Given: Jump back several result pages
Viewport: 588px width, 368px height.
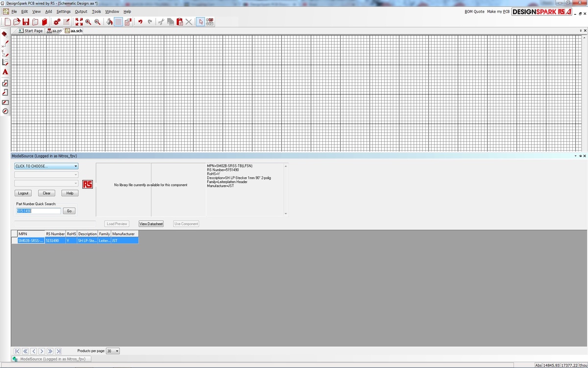Looking at the screenshot, I should (x=25, y=351).
